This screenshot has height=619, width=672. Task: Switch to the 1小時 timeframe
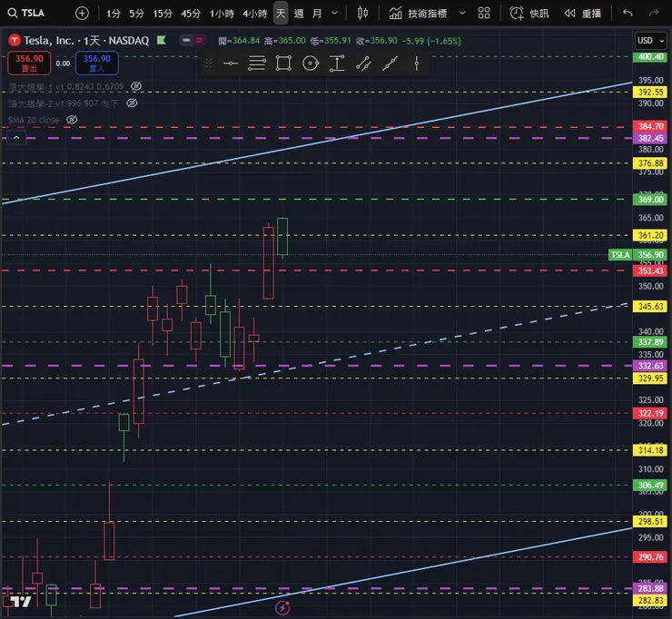click(x=222, y=14)
